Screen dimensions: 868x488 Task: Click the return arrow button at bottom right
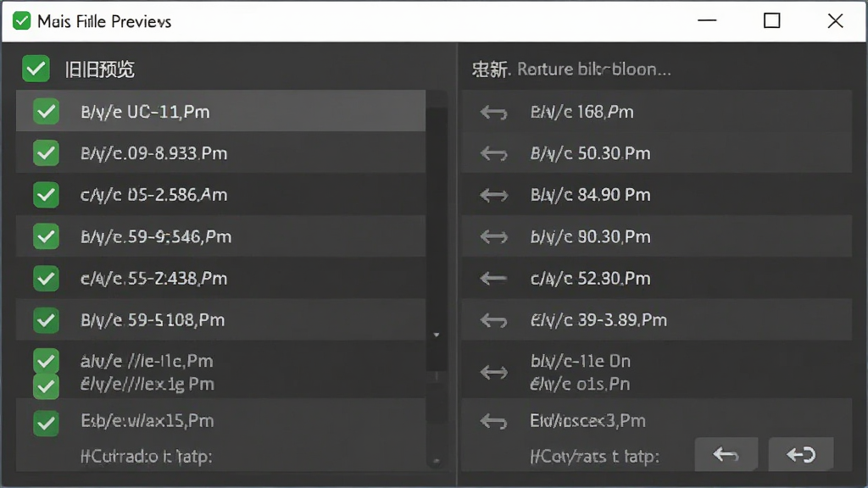[x=801, y=455]
